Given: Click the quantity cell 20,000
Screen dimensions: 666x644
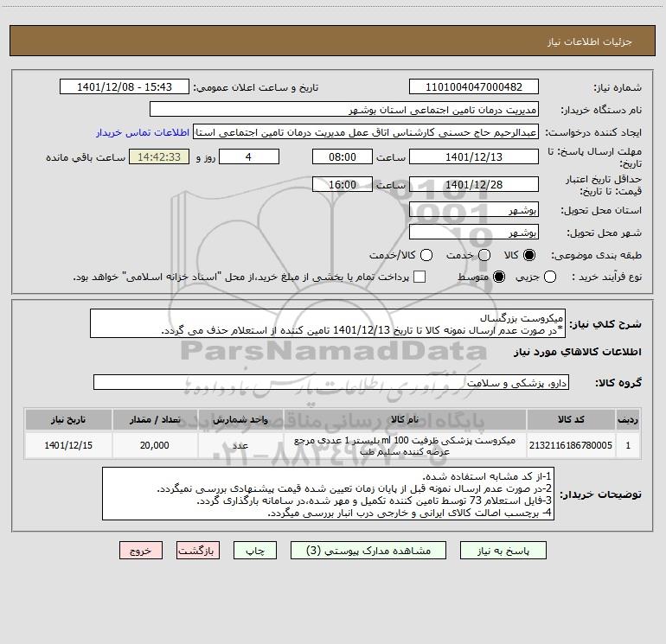Looking at the screenshot, I should coord(155,445).
